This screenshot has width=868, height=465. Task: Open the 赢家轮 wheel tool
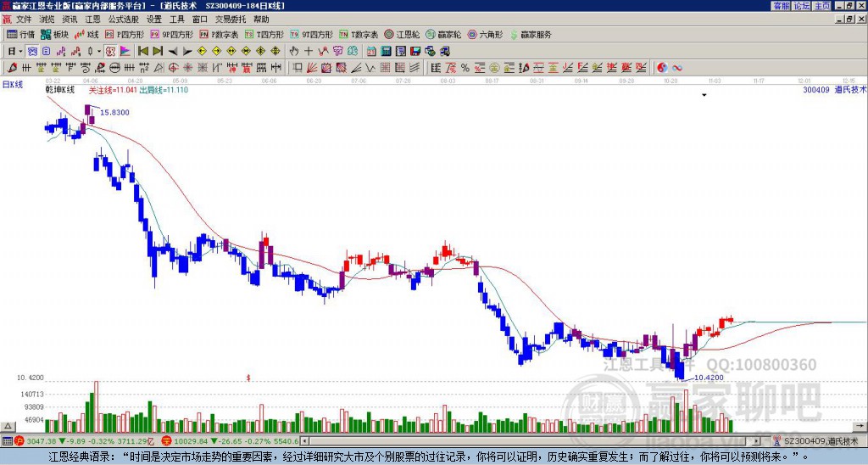pyautogui.click(x=443, y=34)
